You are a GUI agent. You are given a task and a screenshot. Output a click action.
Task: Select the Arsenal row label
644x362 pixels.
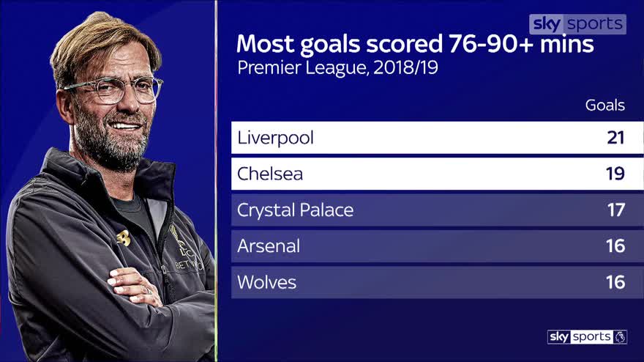coord(269,246)
